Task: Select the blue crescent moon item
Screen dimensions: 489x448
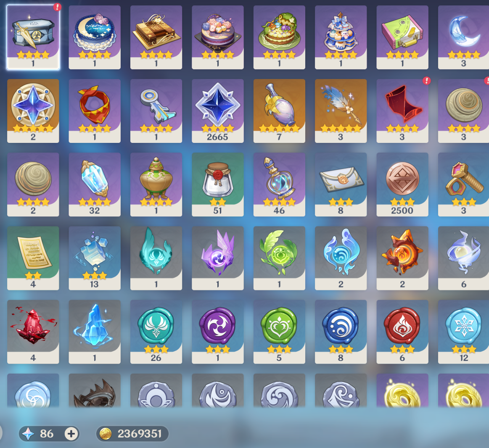Action: [x=463, y=37]
